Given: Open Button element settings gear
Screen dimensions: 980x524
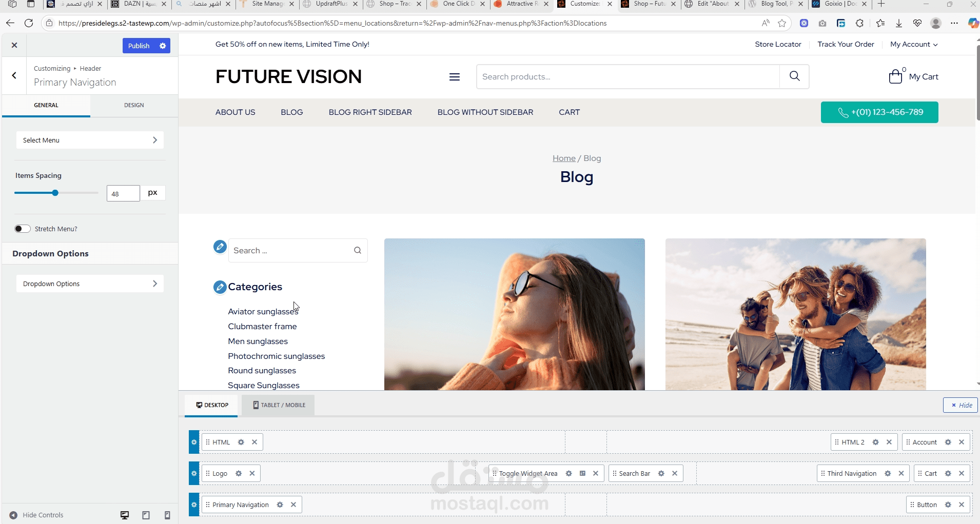Looking at the screenshot, I should (x=948, y=505).
